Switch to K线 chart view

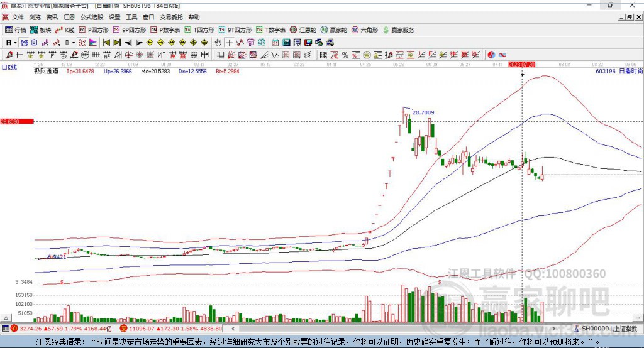(65, 30)
